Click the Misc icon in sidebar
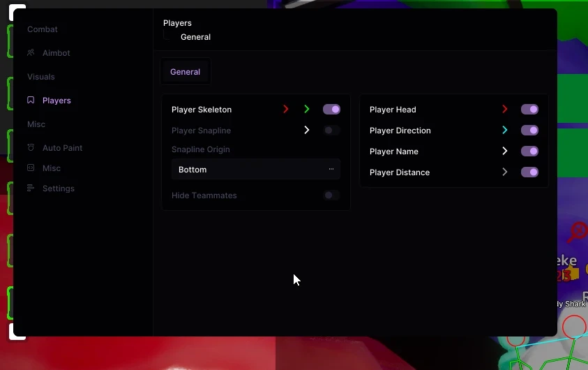 click(31, 168)
